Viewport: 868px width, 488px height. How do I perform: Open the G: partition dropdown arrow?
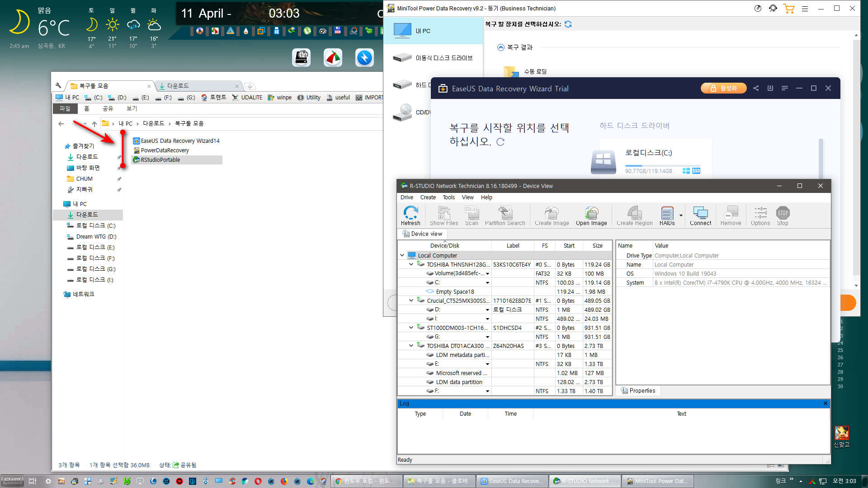coord(487,337)
